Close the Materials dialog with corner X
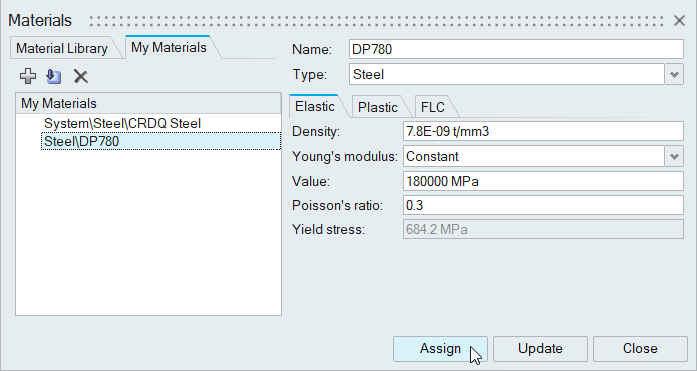 (x=679, y=20)
